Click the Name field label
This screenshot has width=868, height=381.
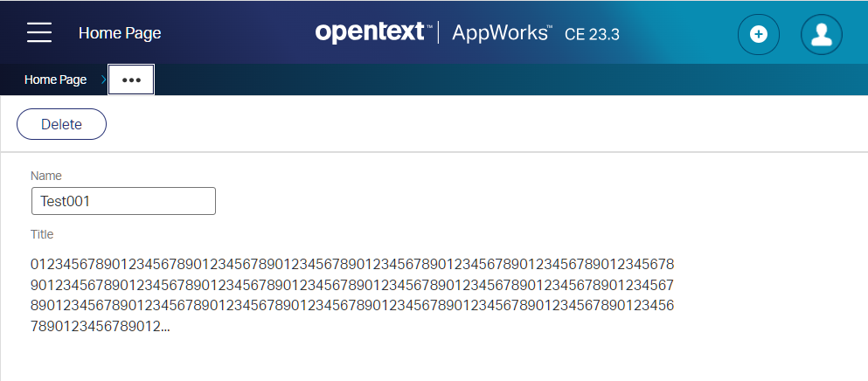(46, 176)
